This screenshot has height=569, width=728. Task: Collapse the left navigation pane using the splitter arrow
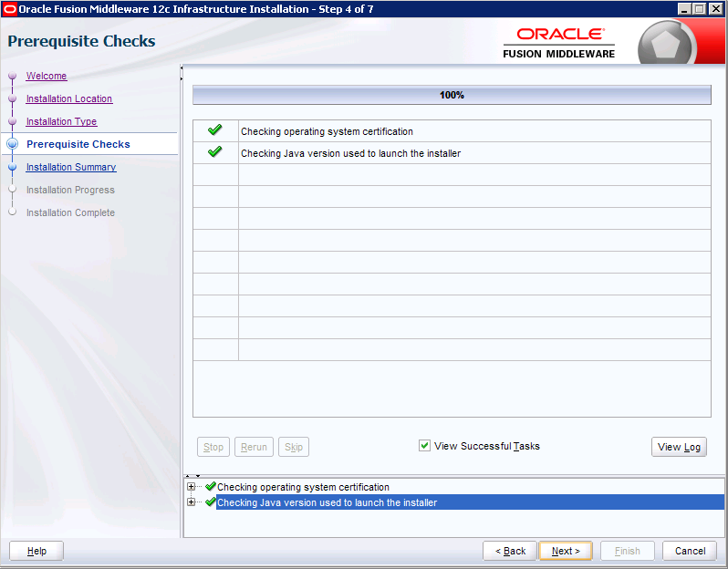pyautogui.click(x=182, y=68)
